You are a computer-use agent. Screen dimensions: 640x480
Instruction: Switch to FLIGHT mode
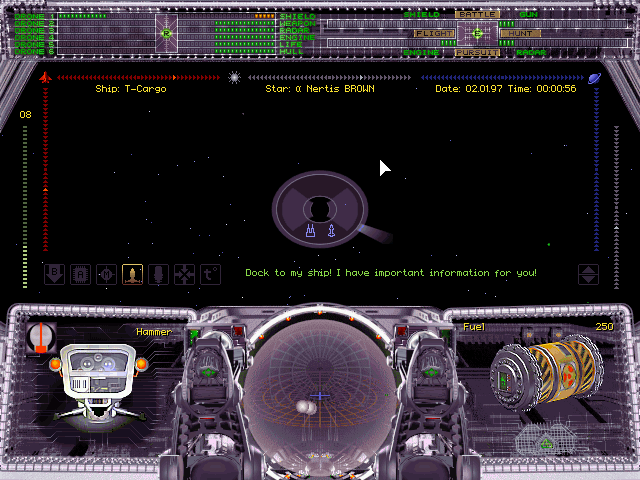click(x=434, y=33)
